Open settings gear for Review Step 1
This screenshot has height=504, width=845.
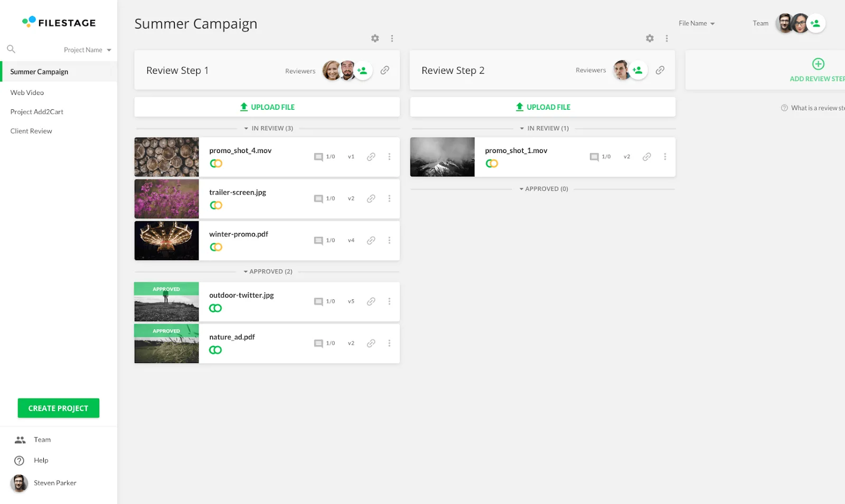[x=375, y=39]
